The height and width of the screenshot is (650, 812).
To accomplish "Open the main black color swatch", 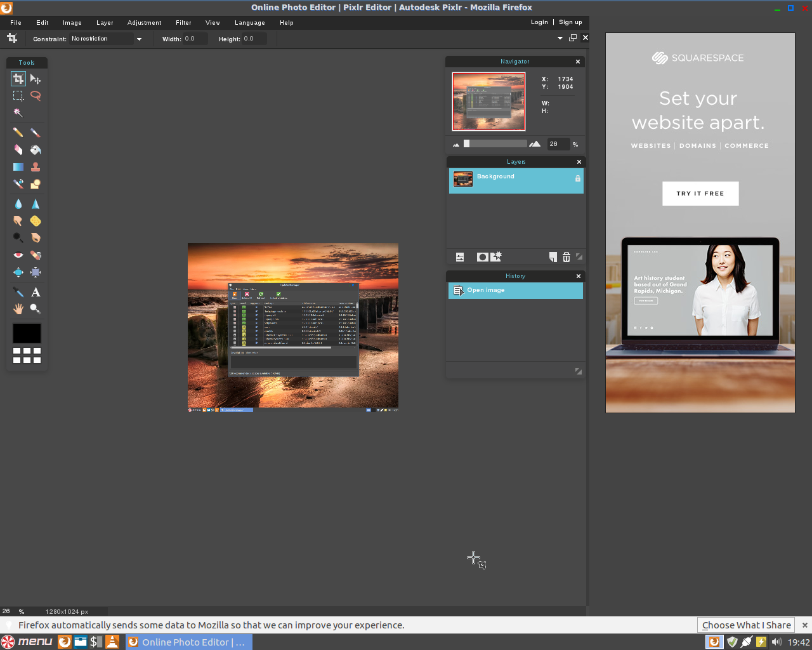I will tap(27, 333).
